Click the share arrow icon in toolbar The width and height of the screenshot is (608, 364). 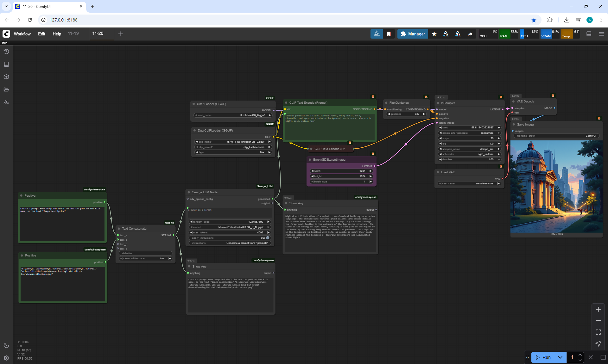pyautogui.click(x=470, y=34)
